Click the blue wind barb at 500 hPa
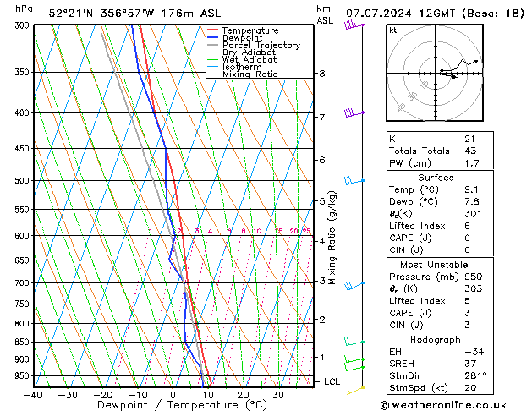Screen dimensions: 532x411 (355, 181)
